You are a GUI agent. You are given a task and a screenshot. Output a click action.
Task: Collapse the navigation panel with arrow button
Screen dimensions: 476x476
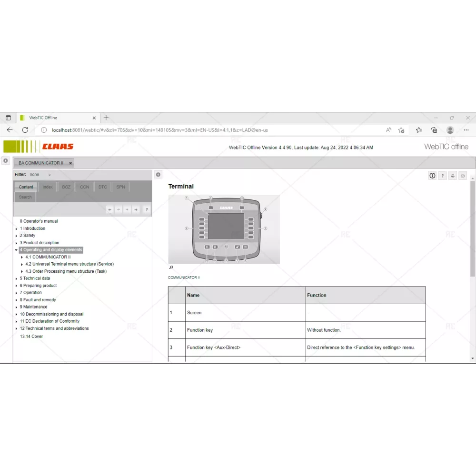159,175
